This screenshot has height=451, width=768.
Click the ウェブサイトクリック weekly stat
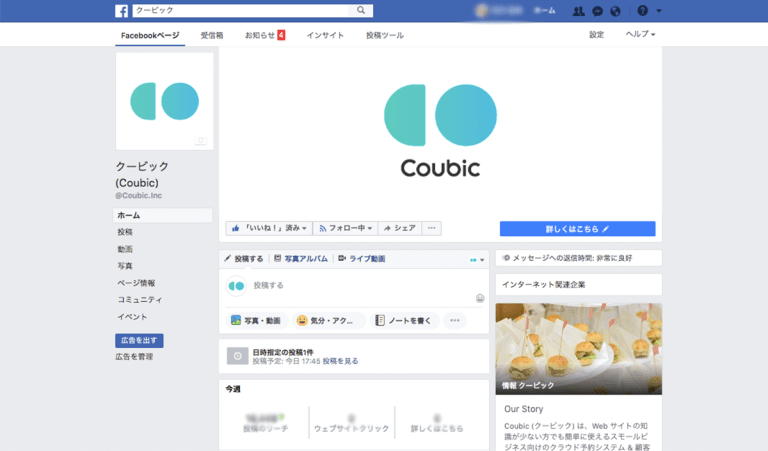pos(352,423)
